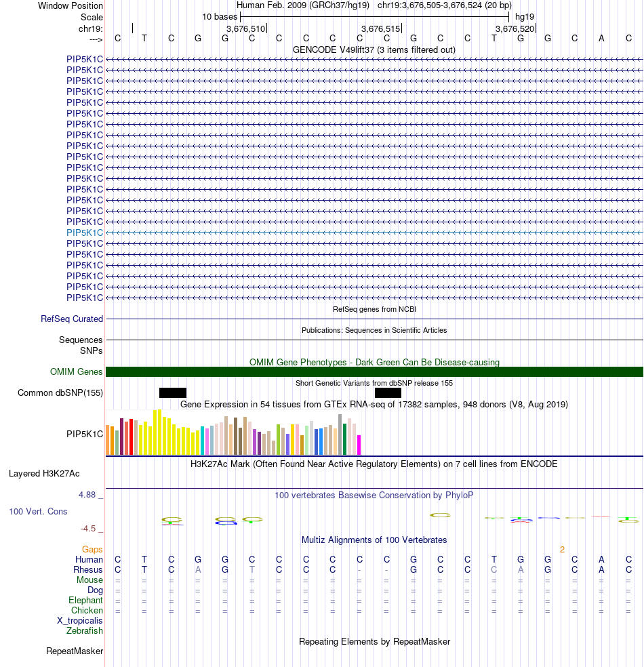Select the X_tropicalis alignment row label
The height and width of the screenshot is (667, 644).
point(80,621)
